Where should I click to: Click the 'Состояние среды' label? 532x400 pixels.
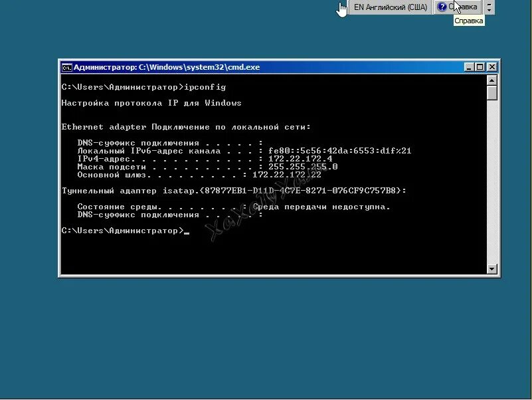(117, 207)
